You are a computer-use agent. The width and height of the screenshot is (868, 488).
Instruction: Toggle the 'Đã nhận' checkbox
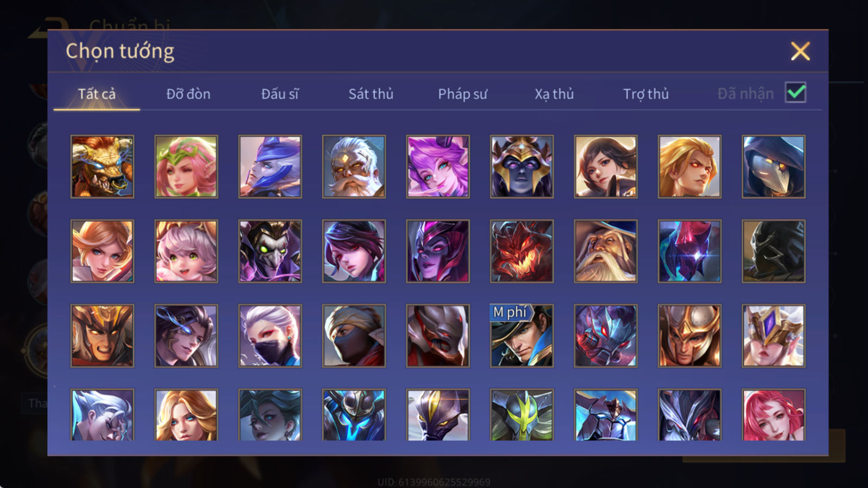pyautogui.click(x=795, y=93)
